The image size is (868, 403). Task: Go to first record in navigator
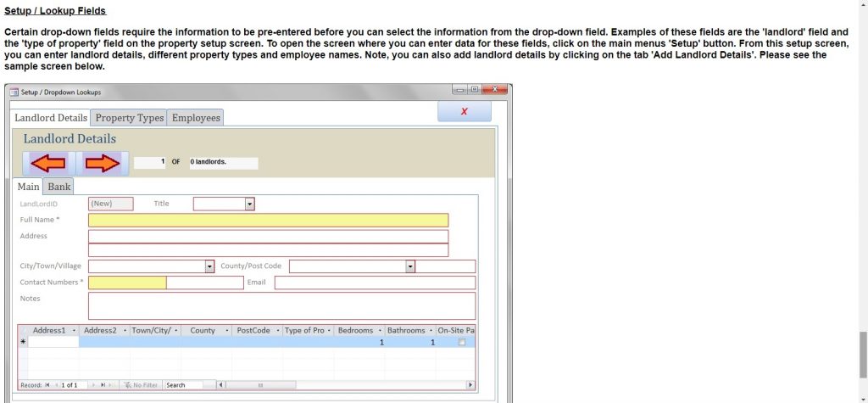(x=47, y=385)
